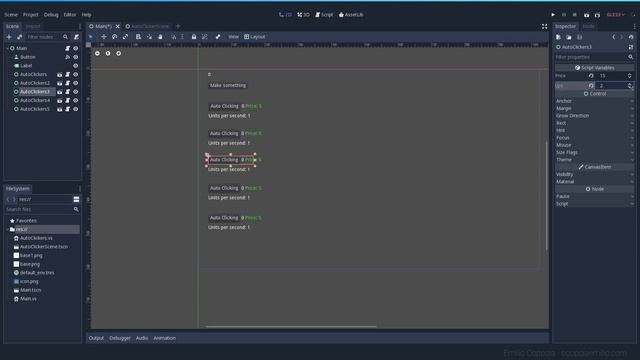
Task: Activate the Pan mode hand tool
Action: [160, 37]
